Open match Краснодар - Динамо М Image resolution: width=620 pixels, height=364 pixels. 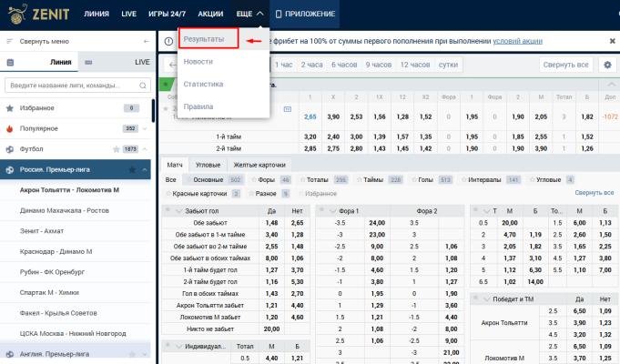tap(56, 252)
